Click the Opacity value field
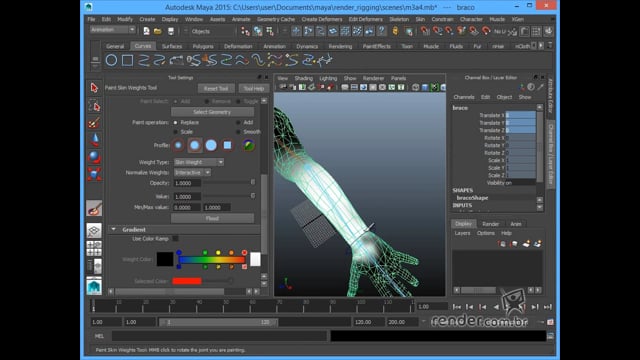Screen dimensions: 640x360 (187, 183)
